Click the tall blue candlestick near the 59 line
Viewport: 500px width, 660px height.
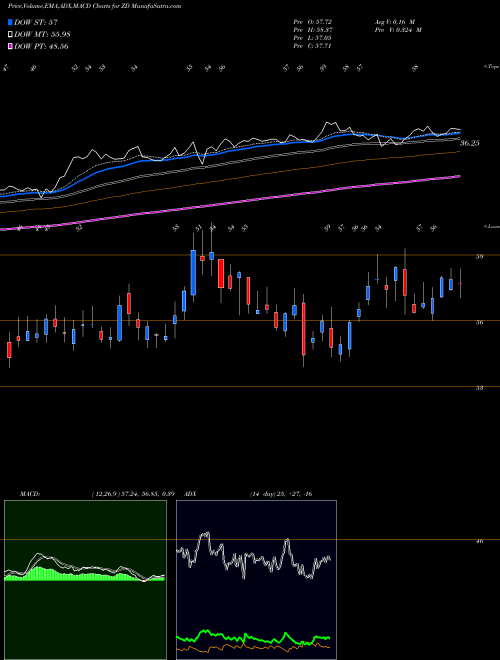click(193, 272)
